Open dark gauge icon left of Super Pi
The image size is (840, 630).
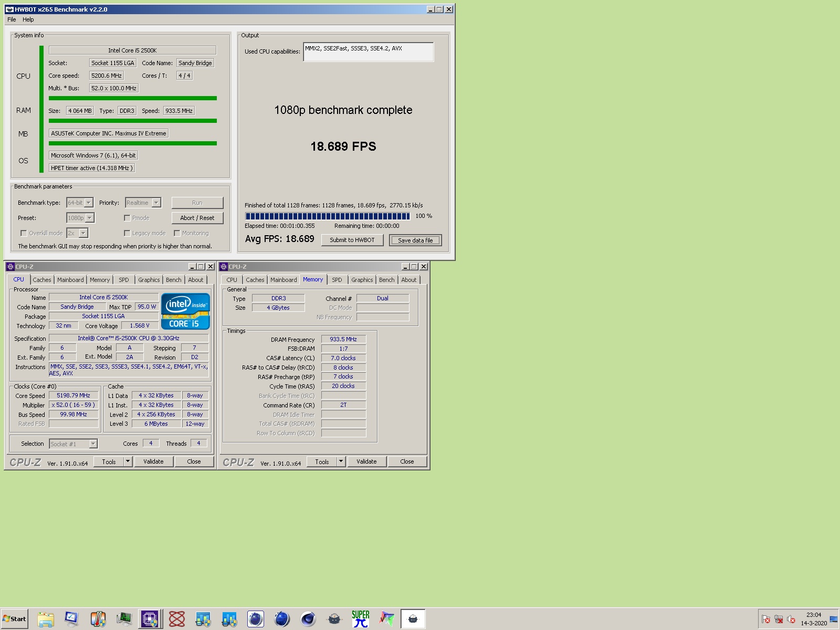pyautogui.click(x=334, y=619)
